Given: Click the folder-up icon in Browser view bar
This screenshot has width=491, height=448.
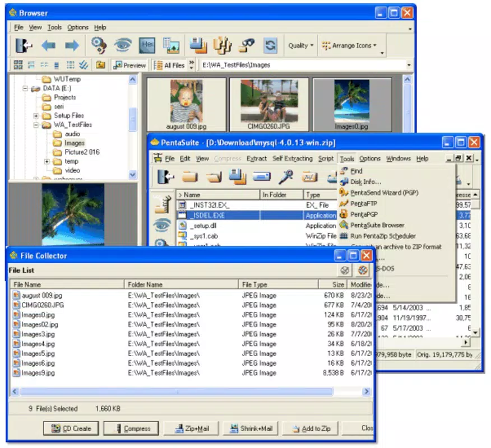Looking at the screenshot, I should (100, 65).
